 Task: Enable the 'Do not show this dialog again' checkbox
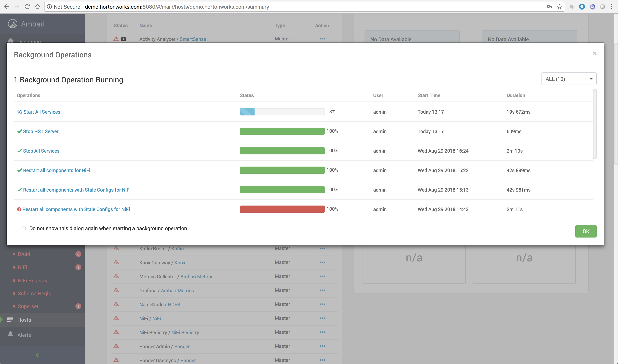click(24, 228)
